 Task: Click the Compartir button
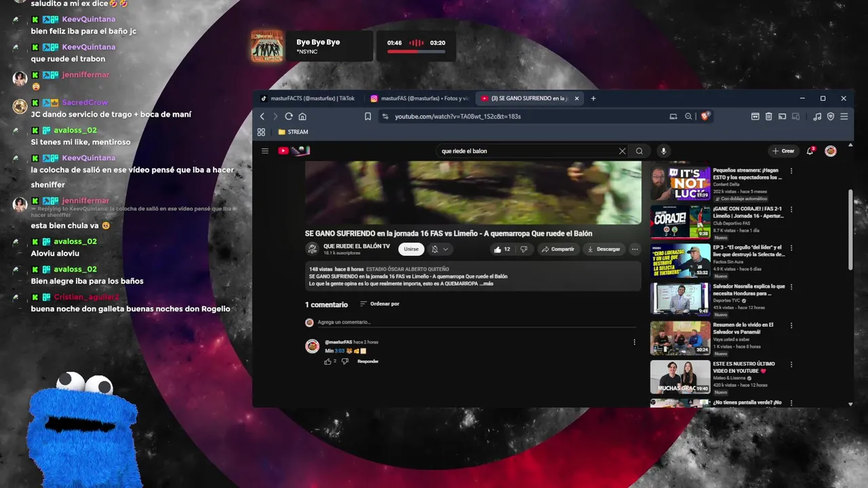(x=557, y=249)
